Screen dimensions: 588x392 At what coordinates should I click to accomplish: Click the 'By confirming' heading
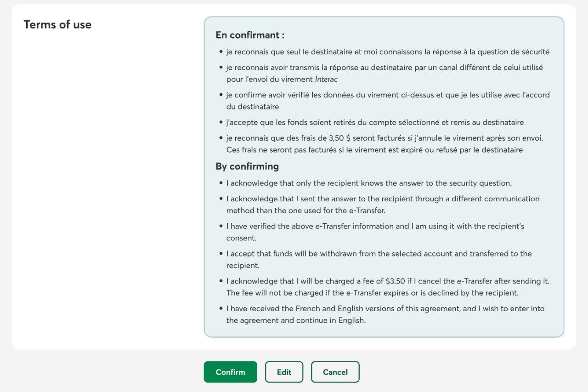247,166
